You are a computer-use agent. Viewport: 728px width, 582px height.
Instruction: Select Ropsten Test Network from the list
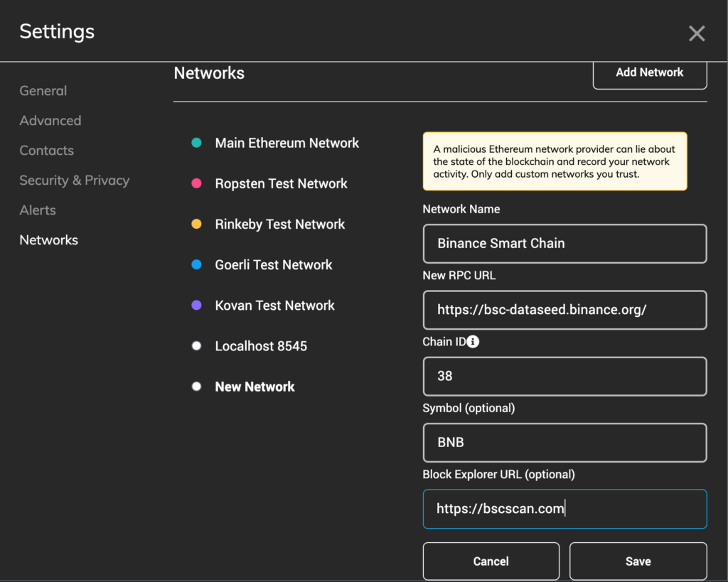281,183
